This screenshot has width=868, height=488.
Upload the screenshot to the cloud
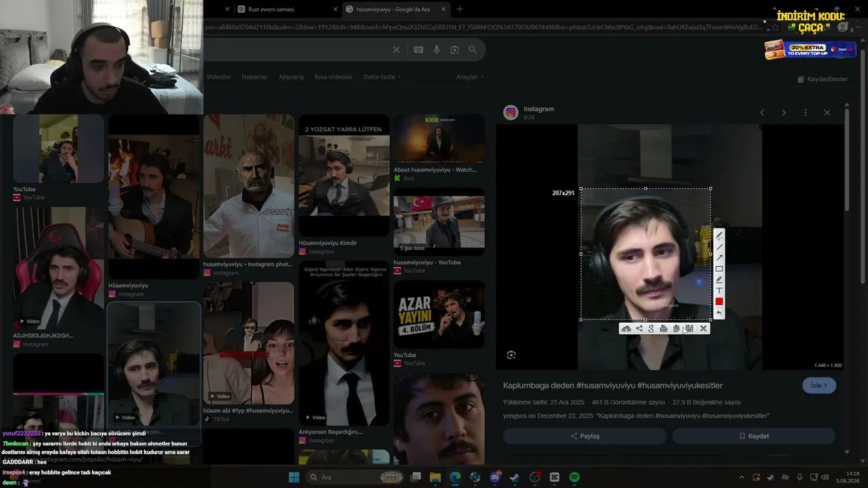[626, 329]
